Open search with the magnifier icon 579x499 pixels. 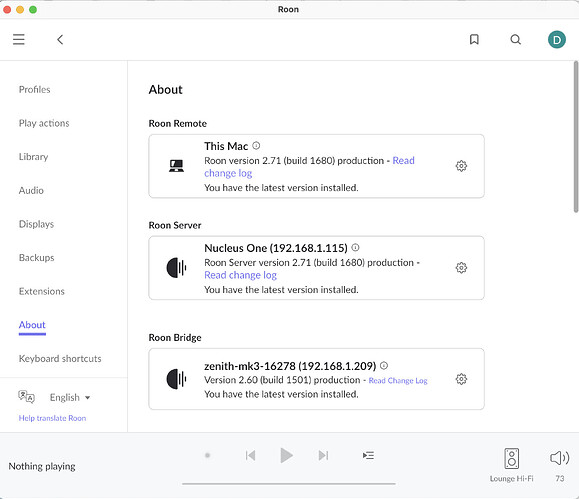515,39
